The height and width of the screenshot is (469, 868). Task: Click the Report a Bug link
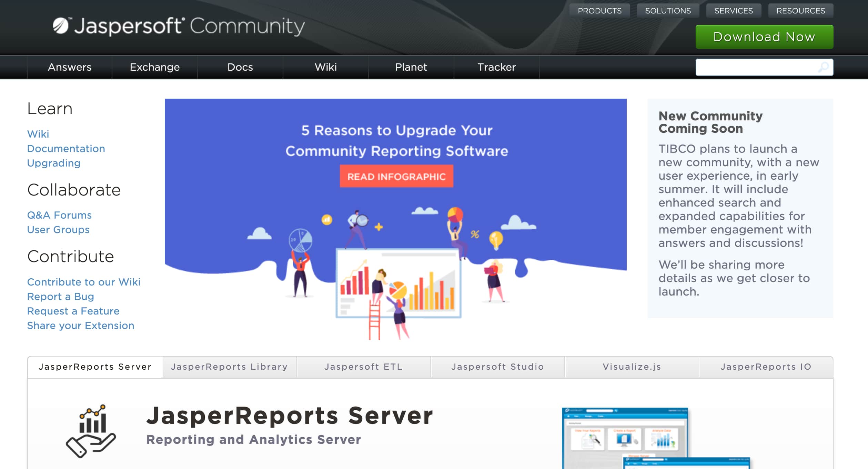click(60, 296)
